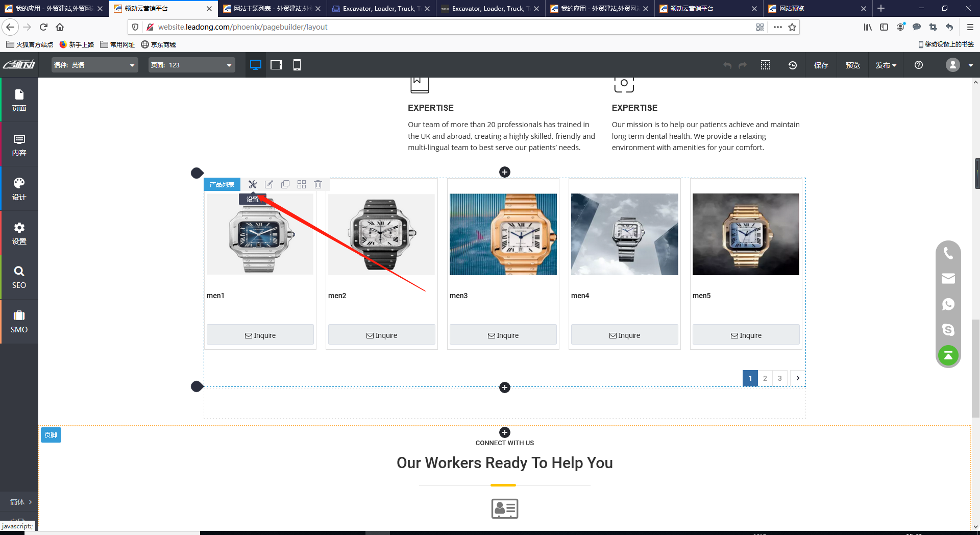Click the Skype icon in floating sidebar
The width and height of the screenshot is (980, 535).
point(948,330)
